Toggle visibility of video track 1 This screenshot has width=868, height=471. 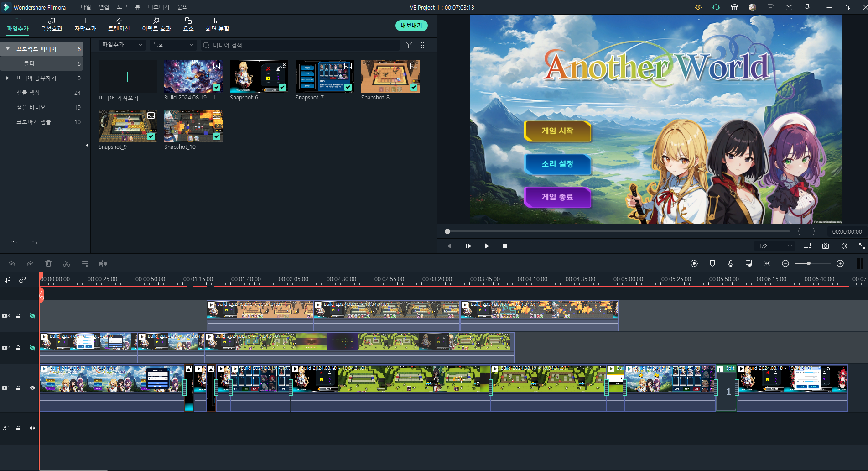[x=32, y=388]
